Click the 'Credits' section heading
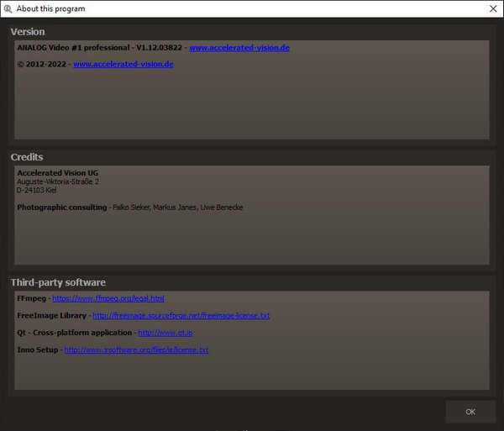 27,157
